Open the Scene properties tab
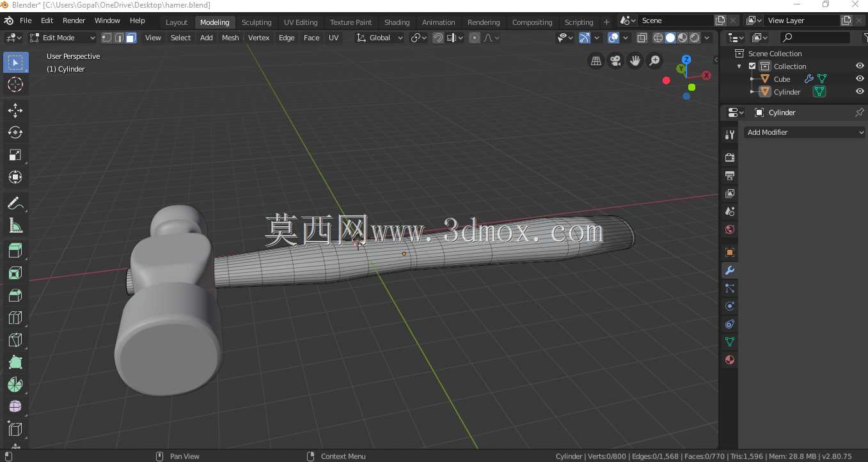Image resolution: width=868 pixels, height=462 pixels. pos(729,212)
